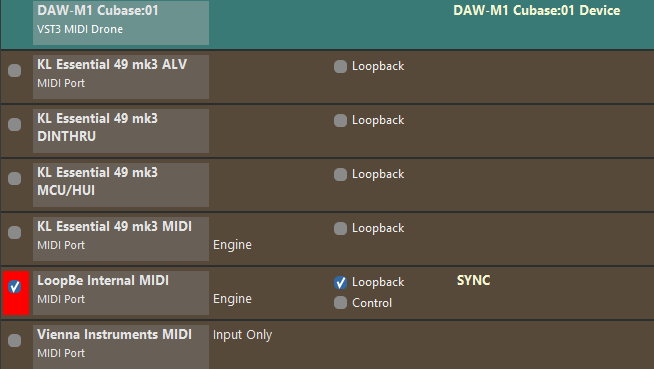
Task: Select the DAW-M1 Cubase:01 VST3 MIDI Drone header
Action: tap(121, 23)
